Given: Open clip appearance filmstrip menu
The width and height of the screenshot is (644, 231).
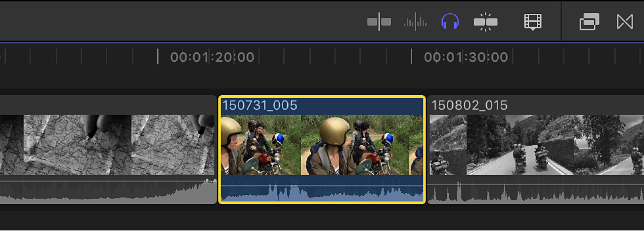Looking at the screenshot, I should (533, 22).
